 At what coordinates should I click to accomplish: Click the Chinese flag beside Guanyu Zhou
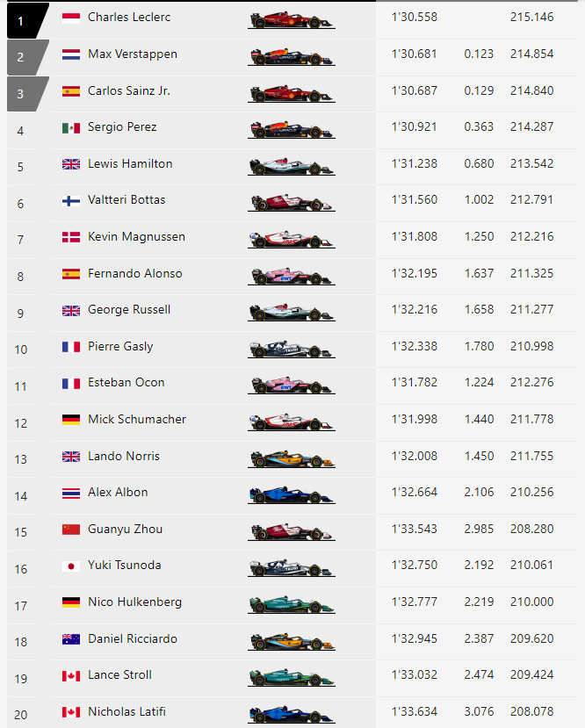[x=71, y=530]
